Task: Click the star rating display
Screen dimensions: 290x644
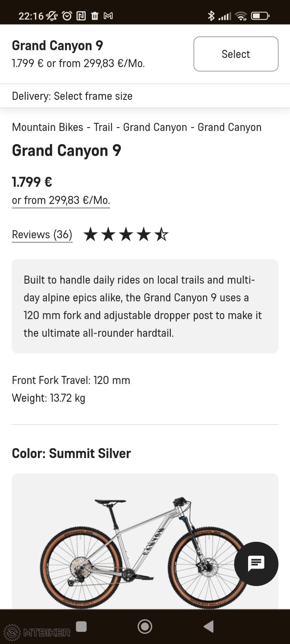Action: coord(126,234)
